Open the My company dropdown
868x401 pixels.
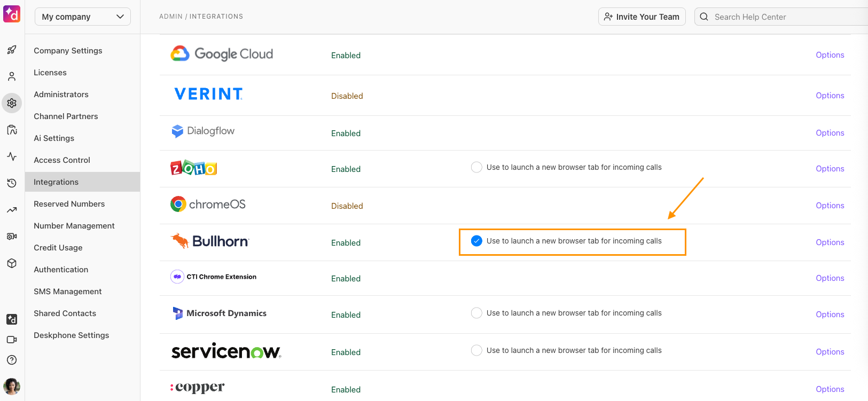pos(83,17)
